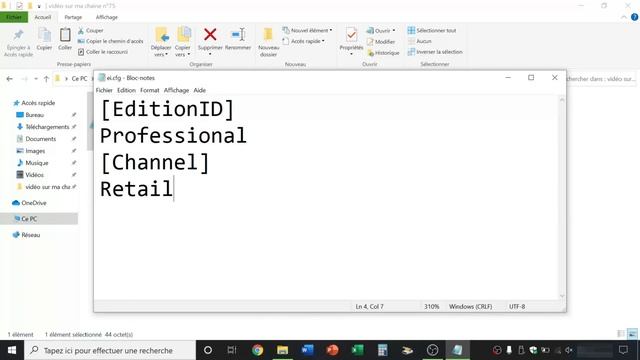The width and height of the screenshot is (640, 360).
Task: Open the Fichier menu in Bloc-notes
Action: tap(104, 90)
